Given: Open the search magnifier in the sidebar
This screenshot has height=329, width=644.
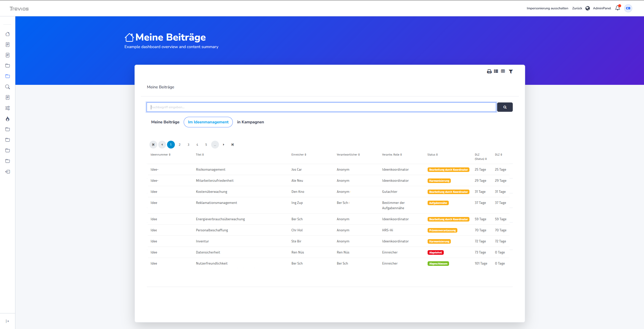Looking at the screenshot, I should (8, 87).
